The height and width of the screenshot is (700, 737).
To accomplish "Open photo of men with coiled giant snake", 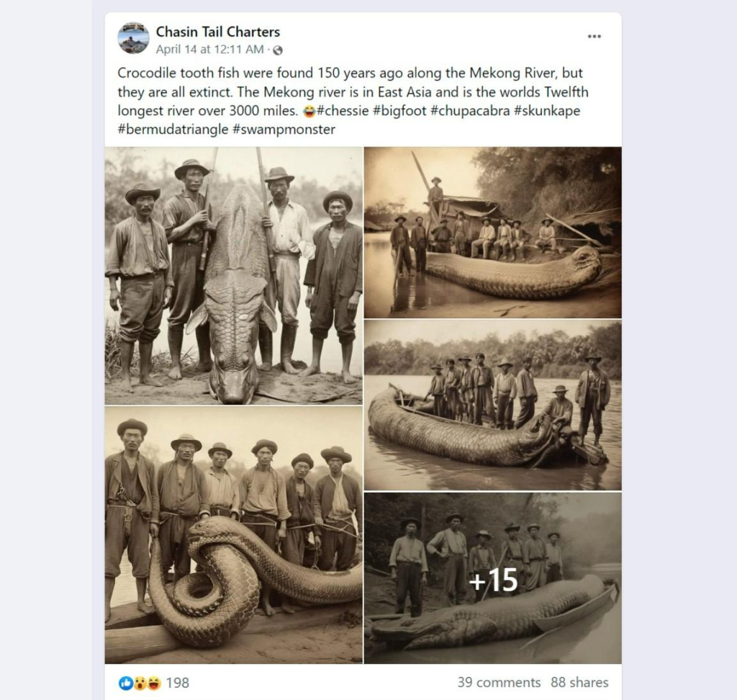I will tap(234, 535).
